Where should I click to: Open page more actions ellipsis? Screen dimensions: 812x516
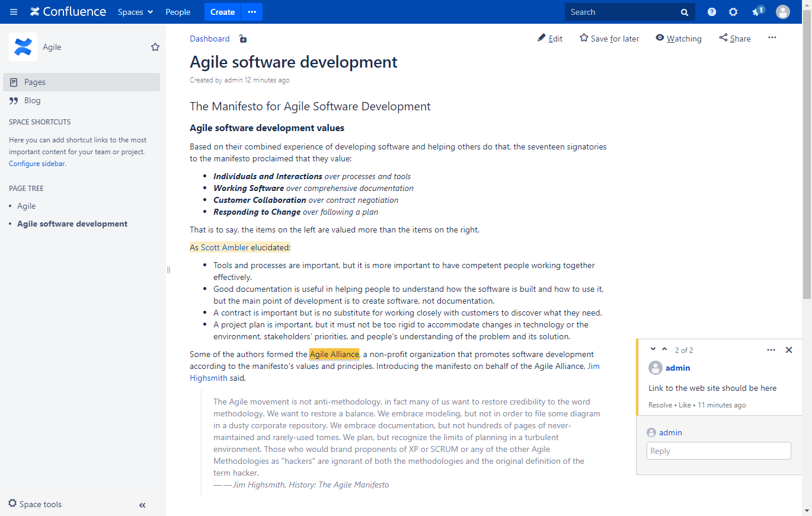point(772,37)
